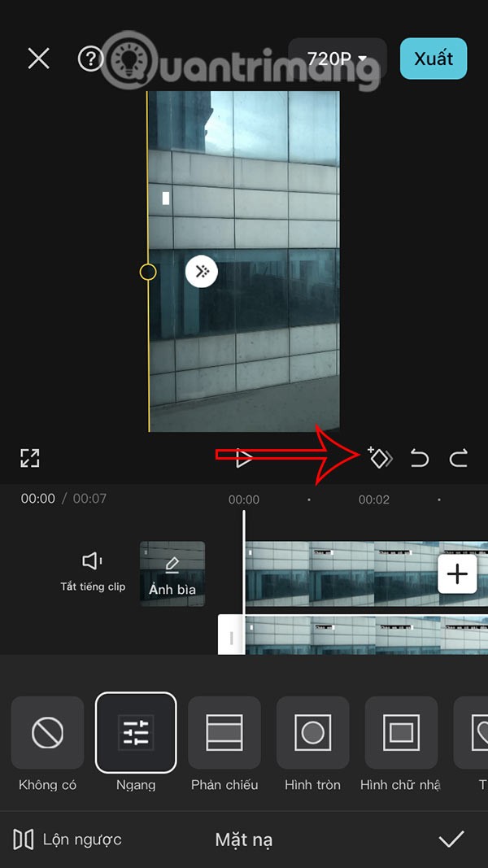Image resolution: width=488 pixels, height=868 pixels.
Task: Enter fullscreen preview mode
Action: tap(30, 458)
